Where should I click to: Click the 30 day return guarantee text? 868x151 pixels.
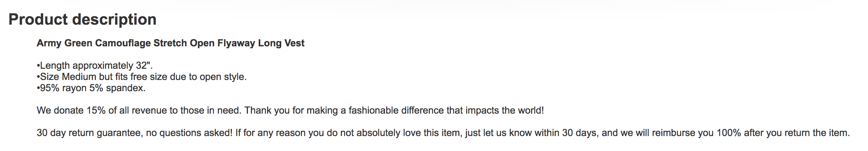(x=443, y=133)
